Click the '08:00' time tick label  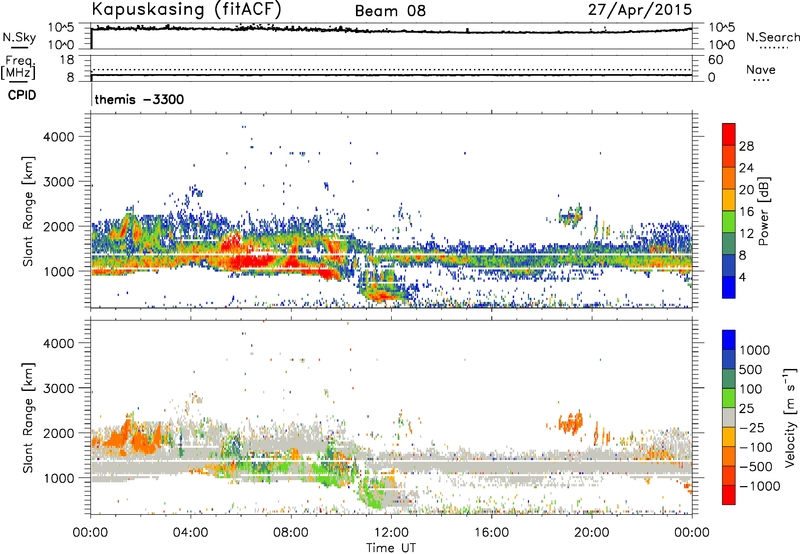291,533
